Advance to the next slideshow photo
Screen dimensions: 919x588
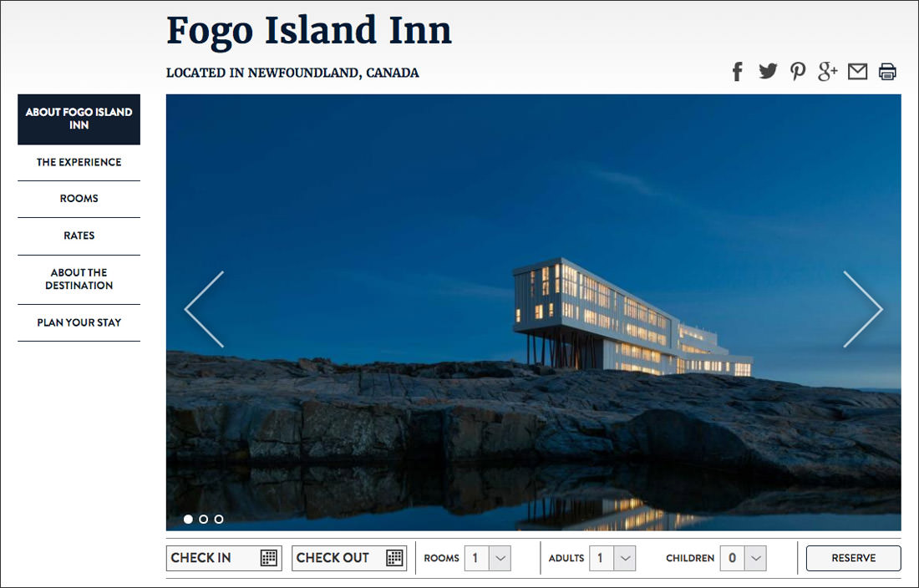pyautogui.click(x=863, y=309)
